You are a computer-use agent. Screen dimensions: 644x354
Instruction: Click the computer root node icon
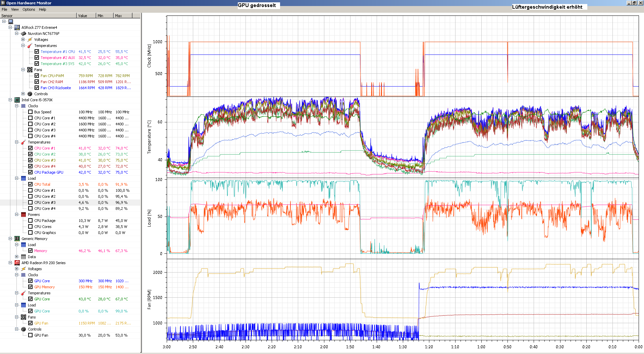tap(11, 21)
